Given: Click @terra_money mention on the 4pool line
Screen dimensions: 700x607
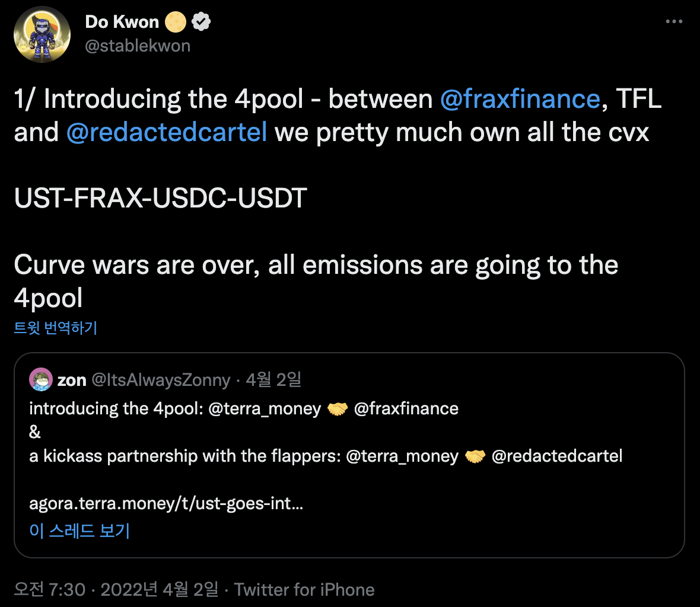Looking at the screenshot, I should click(x=265, y=408).
